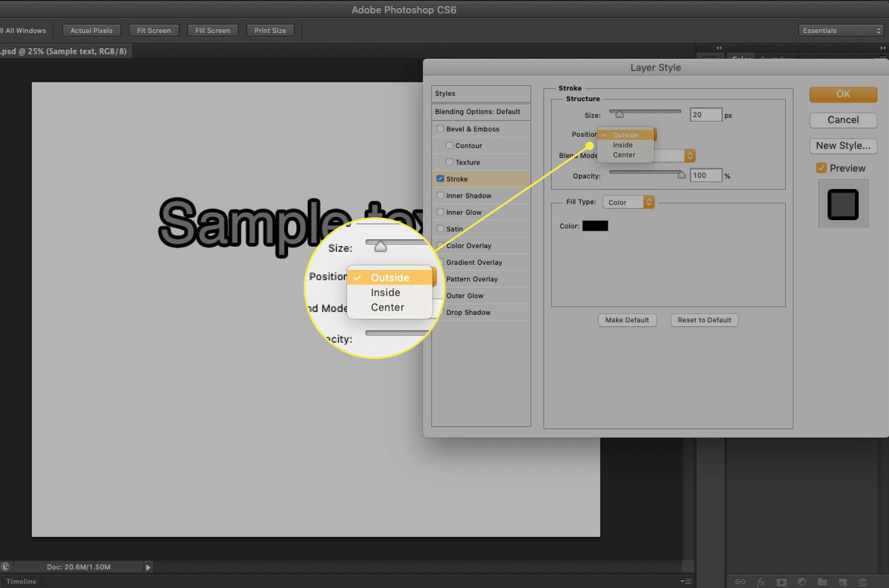Screen dimensions: 889x588
Task: Select the Sample text document tab
Action: click(x=66, y=51)
